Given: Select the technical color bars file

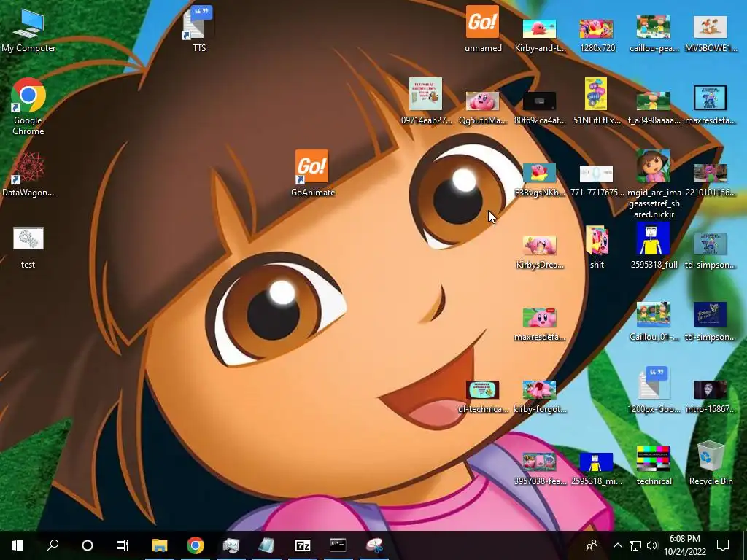Looking at the screenshot, I should click(x=654, y=464).
